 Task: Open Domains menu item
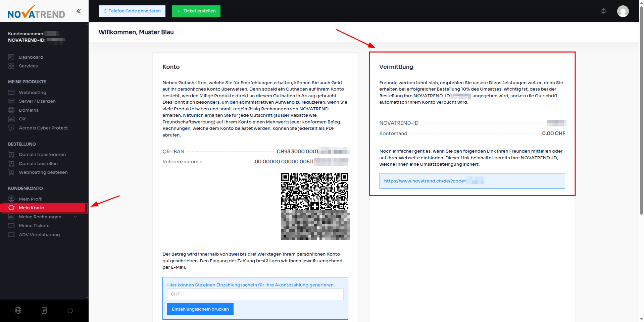pyautogui.click(x=29, y=110)
